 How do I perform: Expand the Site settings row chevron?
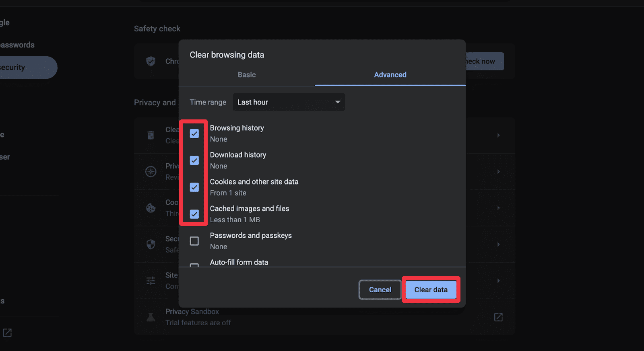[x=498, y=281]
